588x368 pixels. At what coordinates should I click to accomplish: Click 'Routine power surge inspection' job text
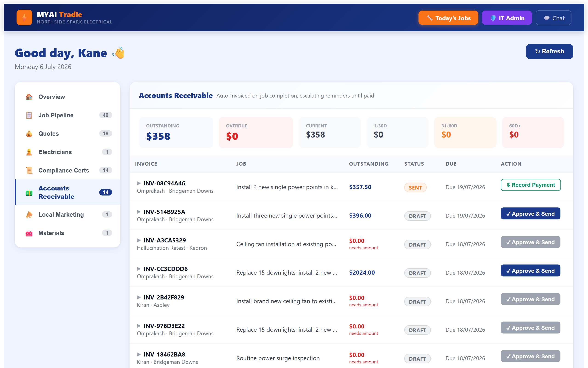(278, 358)
